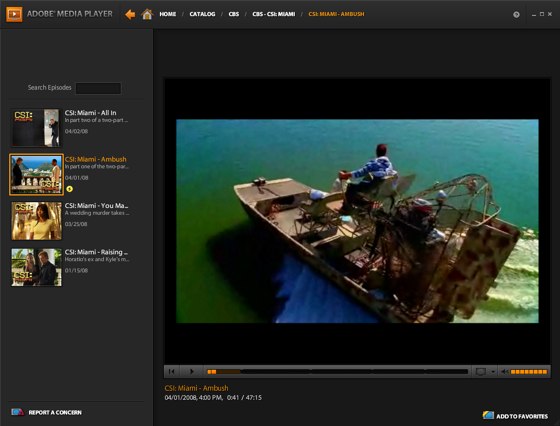Click the Adobe Media Player logo icon
This screenshot has width=560, height=426.
click(x=14, y=14)
